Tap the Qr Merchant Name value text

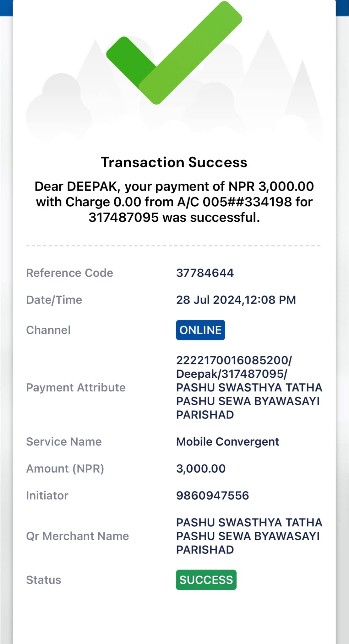[x=249, y=536]
